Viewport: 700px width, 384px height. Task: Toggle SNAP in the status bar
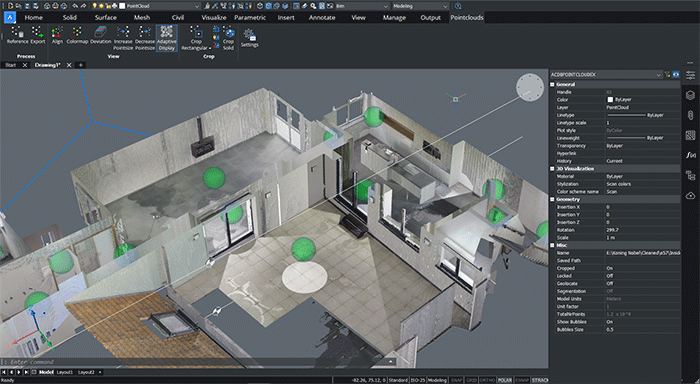coord(456,380)
